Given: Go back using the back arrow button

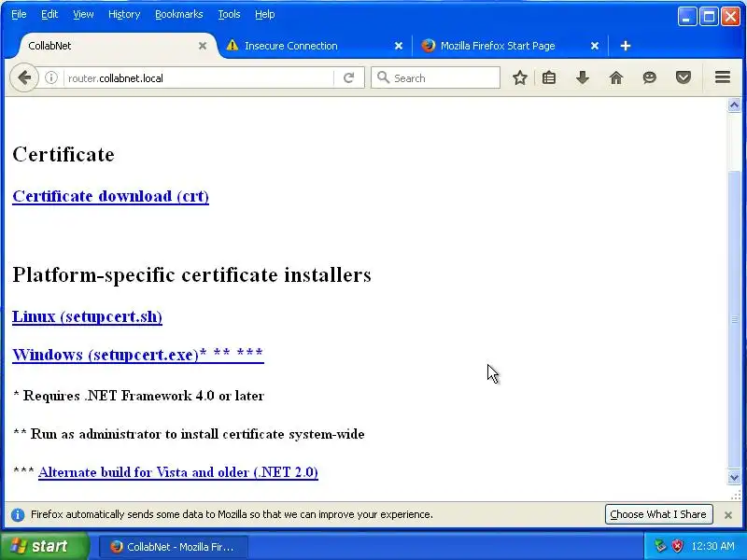Looking at the screenshot, I should (24, 77).
